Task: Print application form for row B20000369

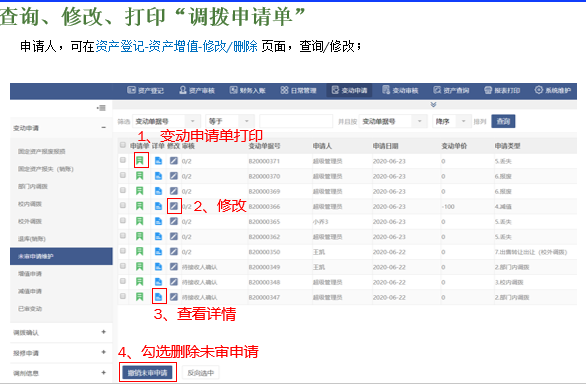Action: point(139,191)
